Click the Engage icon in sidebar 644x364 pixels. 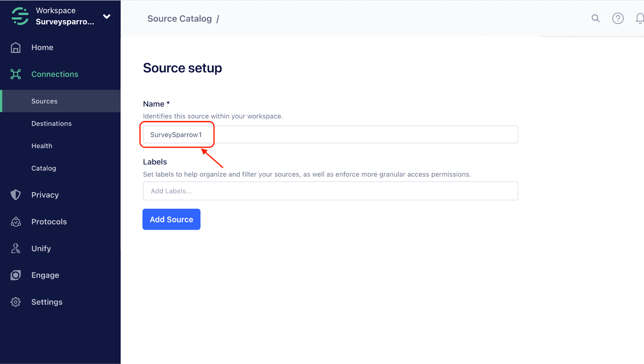pos(16,276)
